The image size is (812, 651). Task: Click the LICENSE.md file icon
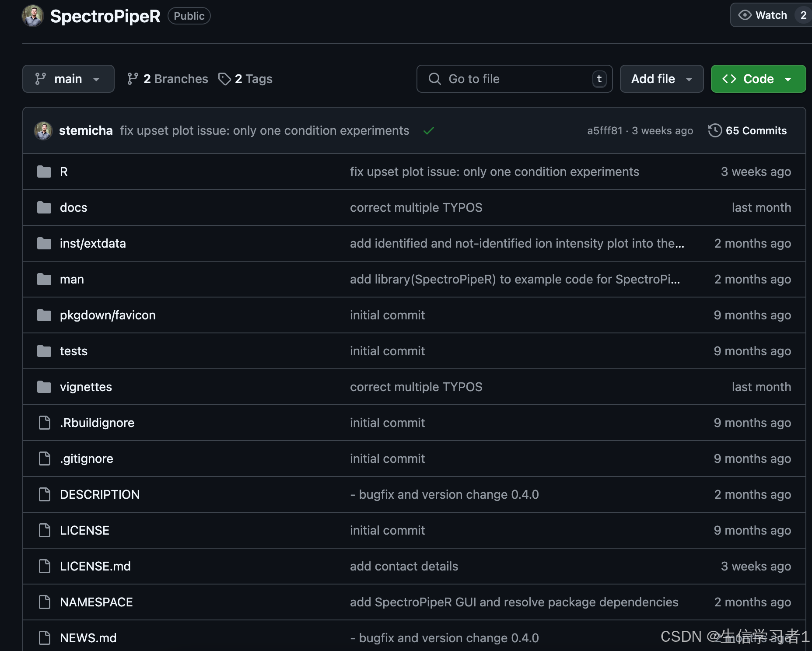coord(45,567)
